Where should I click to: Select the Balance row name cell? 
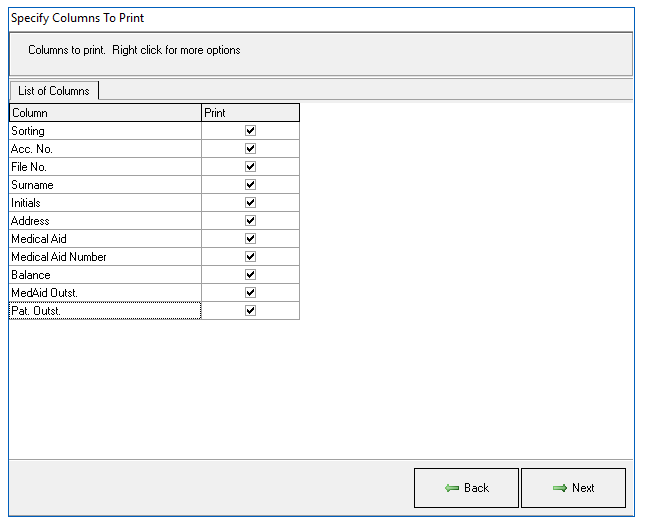[x=105, y=275]
